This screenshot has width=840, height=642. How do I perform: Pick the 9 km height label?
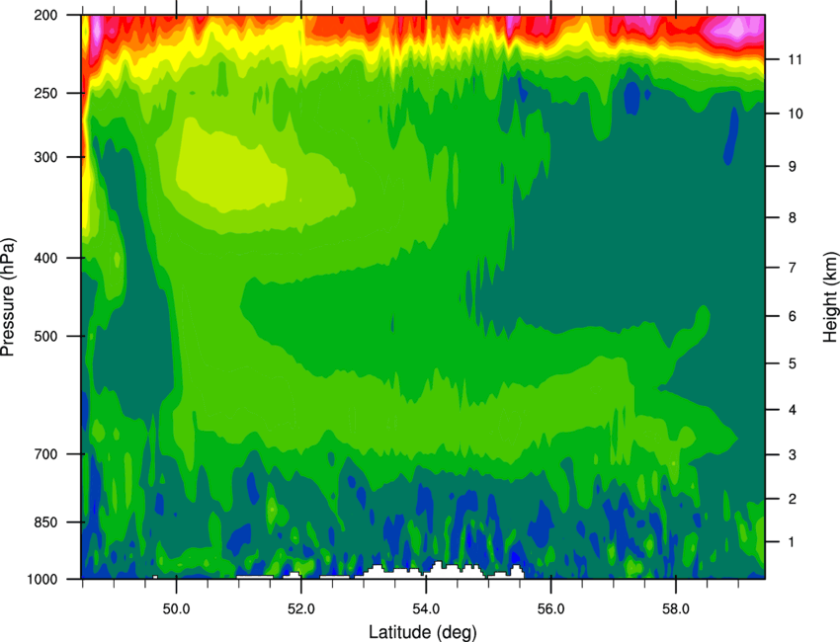793,167
